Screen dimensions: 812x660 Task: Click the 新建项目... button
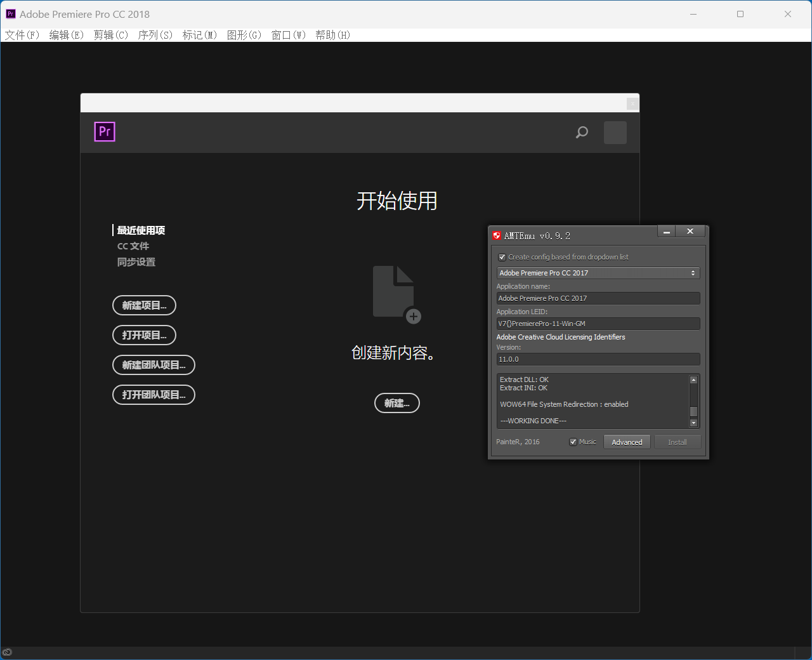[x=144, y=305]
